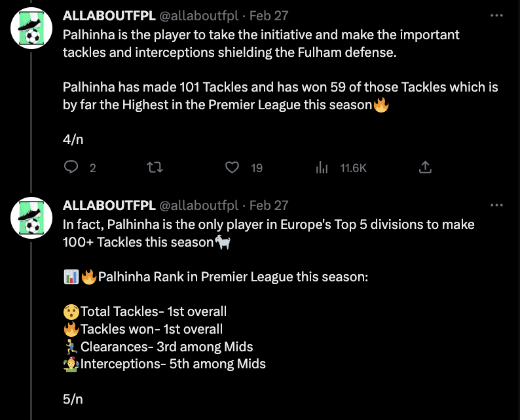Click the 11.6K views count
The image size is (520, 420).
[x=353, y=168]
